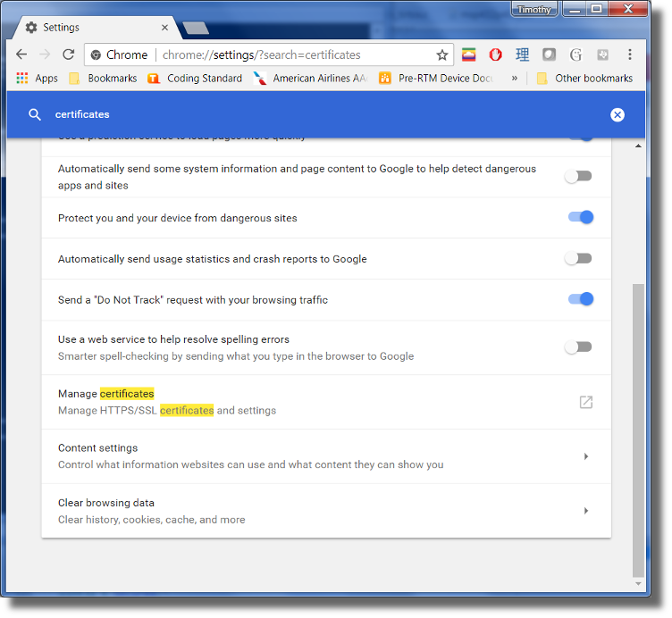Screen dimensions: 672x618
Task: Enable the spelling errors web service
Action: click(x=578, y=347)
